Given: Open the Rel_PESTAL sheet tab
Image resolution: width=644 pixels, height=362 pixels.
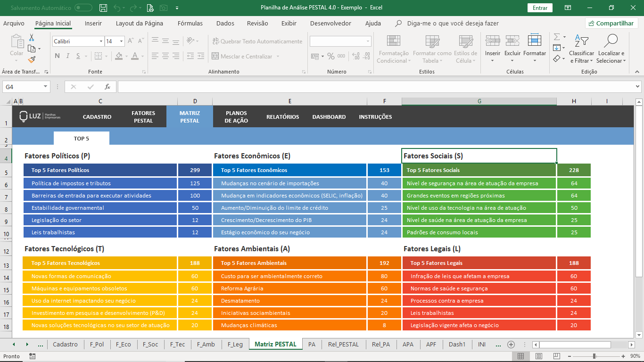Looking at the screenshot, I should 344,344.
